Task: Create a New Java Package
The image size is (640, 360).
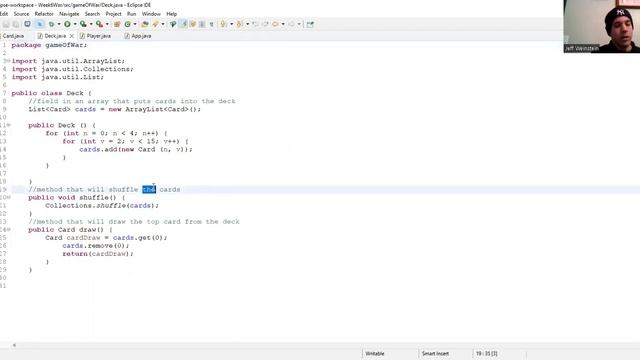Action: click(x=117, y=24)
